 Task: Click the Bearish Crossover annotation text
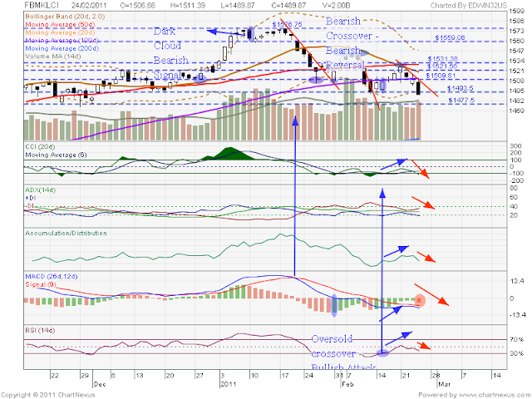[x=352, y=28]
